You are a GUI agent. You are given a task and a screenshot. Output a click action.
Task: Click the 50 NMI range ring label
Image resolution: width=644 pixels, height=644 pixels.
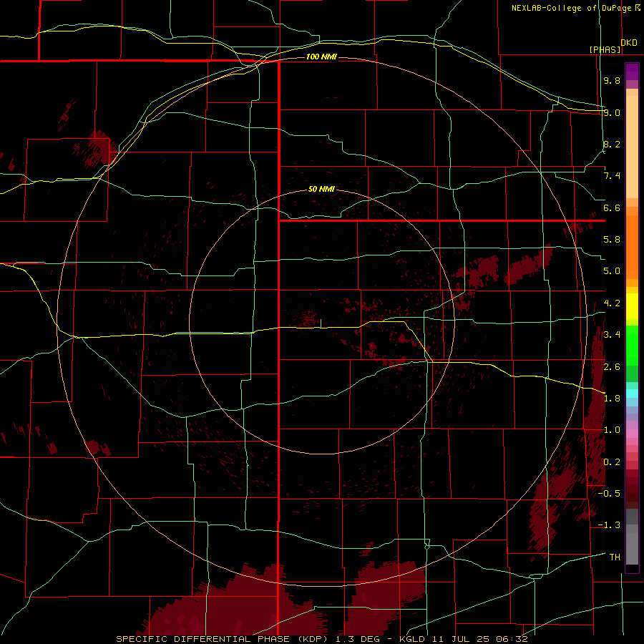pos(321,189)
